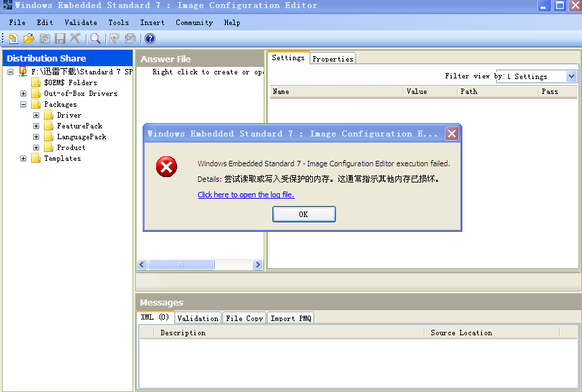Close the error dialog with the X
The image size is (582, 392).
tap(452, 134)
